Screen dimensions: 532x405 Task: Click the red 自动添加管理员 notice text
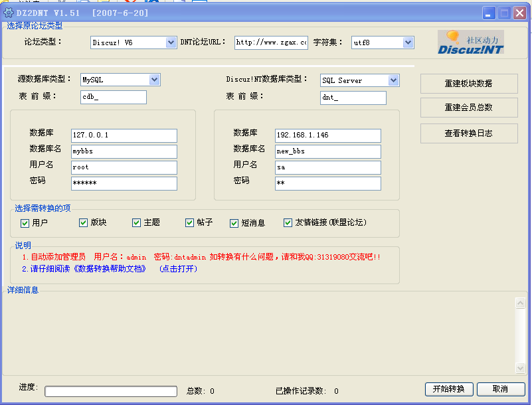(x=201, y=257)
